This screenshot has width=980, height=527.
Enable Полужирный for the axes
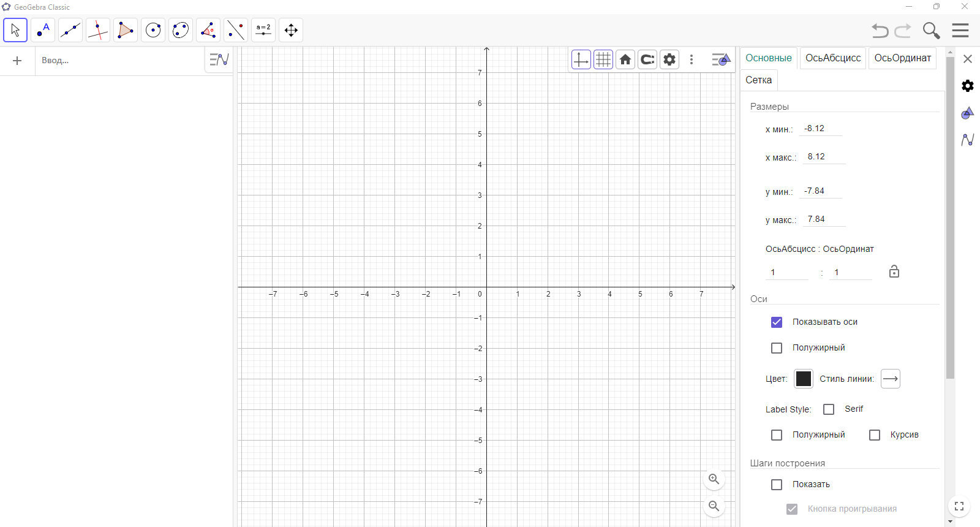(777, 348)
